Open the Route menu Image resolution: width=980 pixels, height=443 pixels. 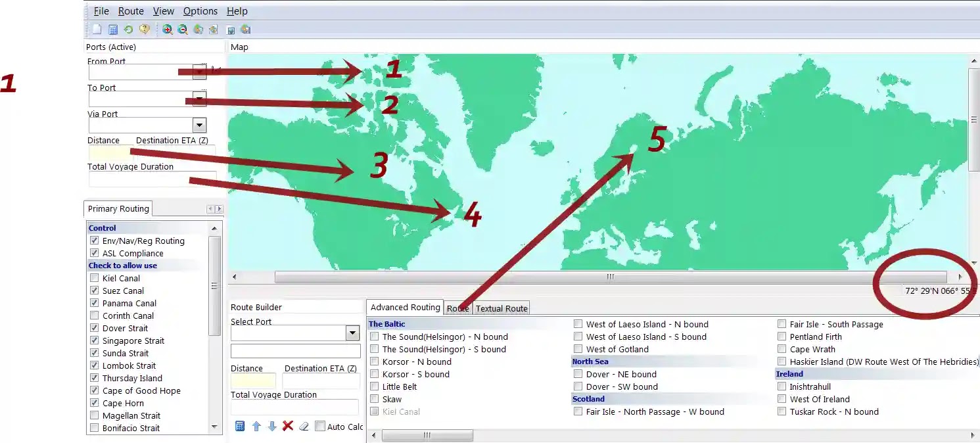131,11
